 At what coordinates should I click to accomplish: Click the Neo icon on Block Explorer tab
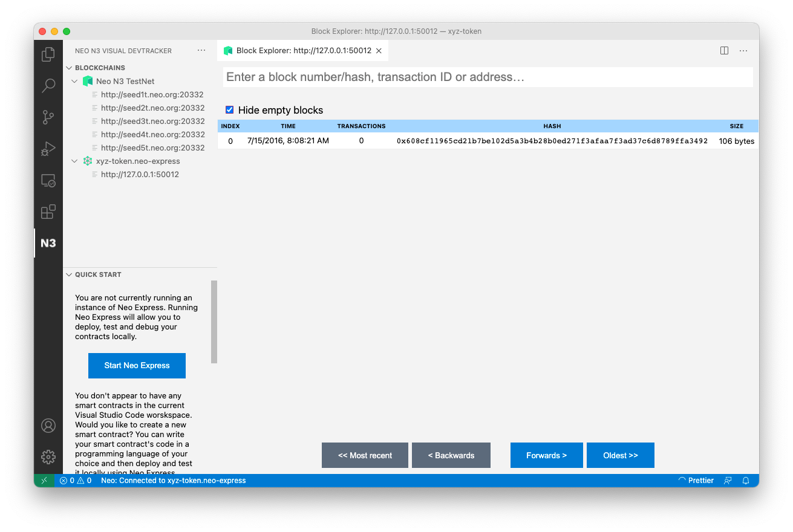228,51
